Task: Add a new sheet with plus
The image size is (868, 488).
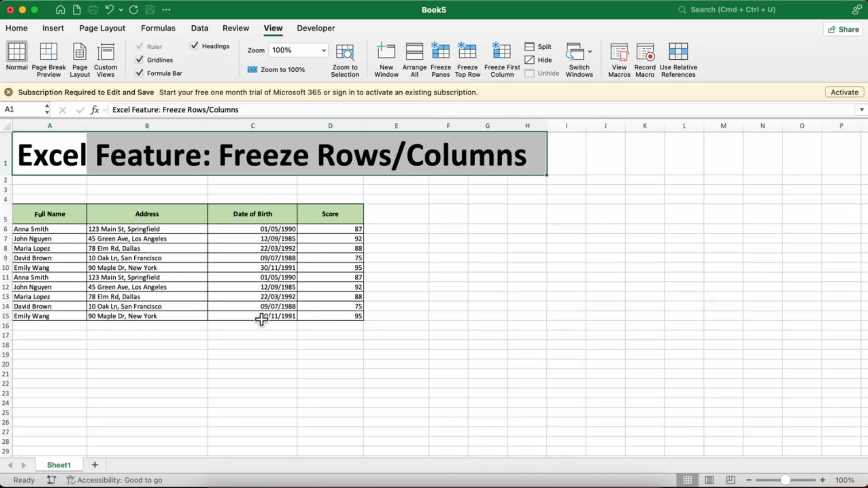Action: (x=95, y=465)
